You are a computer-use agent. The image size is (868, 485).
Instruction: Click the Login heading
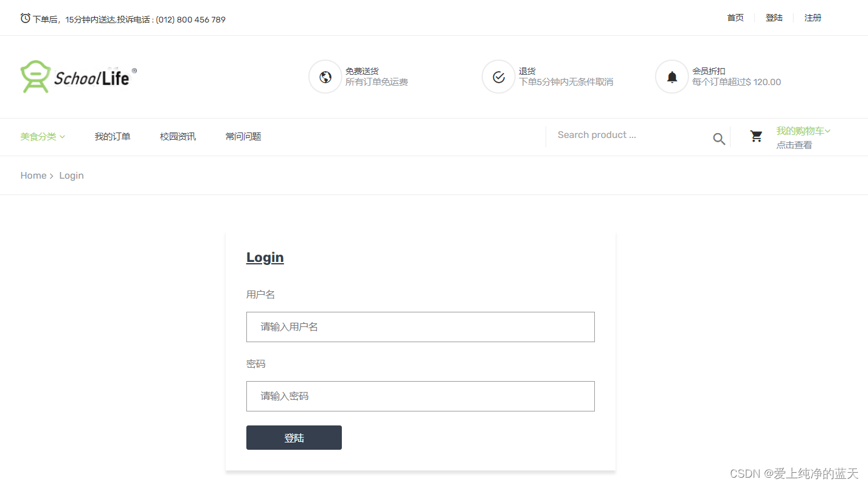[x=265, y=257]
